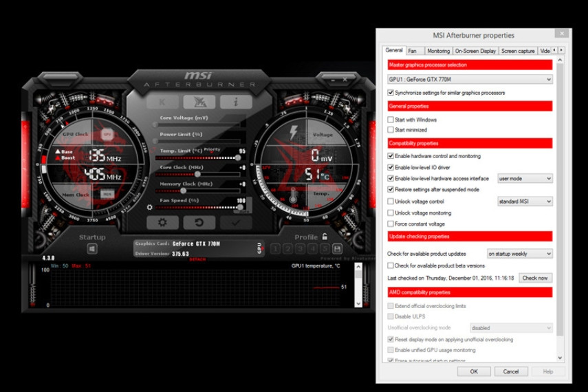This screenshot has height=392, width=588.
Task: Click the GPU chip icon in clock gauge
Action: [107, 134]
